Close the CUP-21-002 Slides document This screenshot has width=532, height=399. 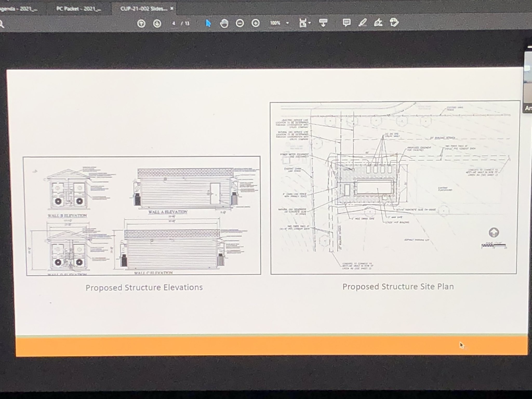171,8
